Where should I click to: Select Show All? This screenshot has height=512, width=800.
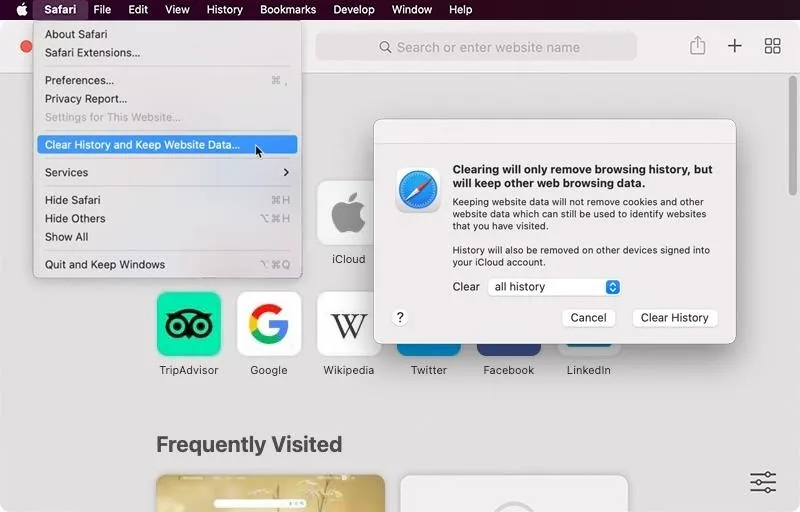click(x=167, y=237)
